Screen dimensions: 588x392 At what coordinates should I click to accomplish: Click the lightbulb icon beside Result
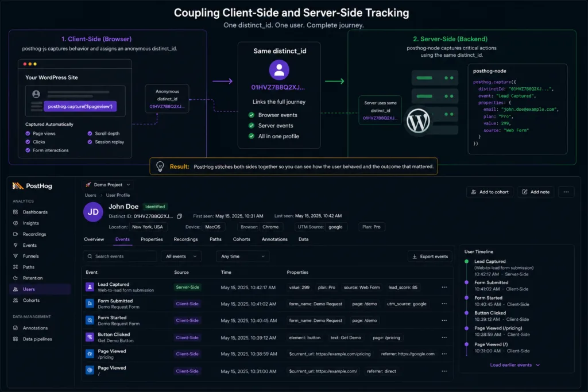160,166
